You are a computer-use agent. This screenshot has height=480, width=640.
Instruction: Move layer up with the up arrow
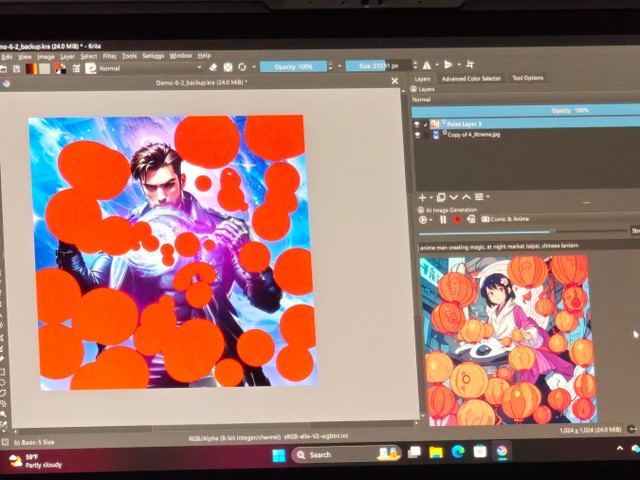pyautogui.click(x=466, y=197)
